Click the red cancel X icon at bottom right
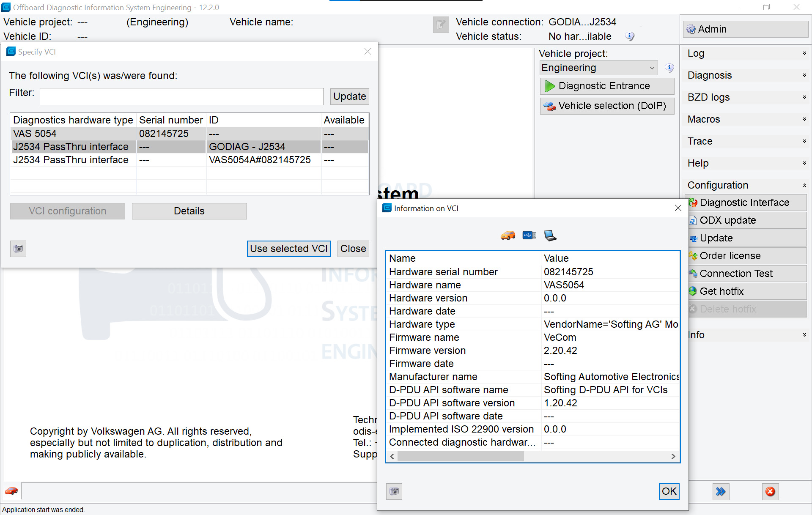812x515 pixels. 771,491
